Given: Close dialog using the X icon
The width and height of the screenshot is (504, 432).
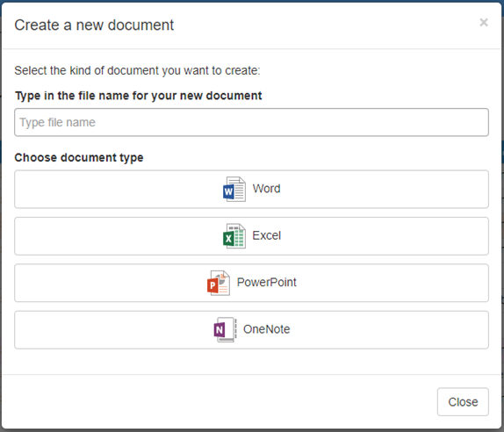Looking at the screenshot, I should [x=484, y=22].
